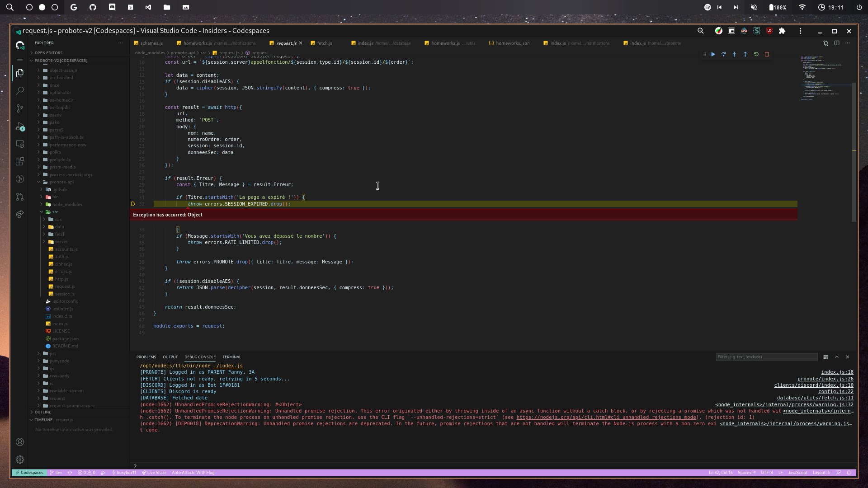Open the index.js:18 link in debug console
Image resolution: width=868 pixels, height=488 pixels.
(837, 372)
